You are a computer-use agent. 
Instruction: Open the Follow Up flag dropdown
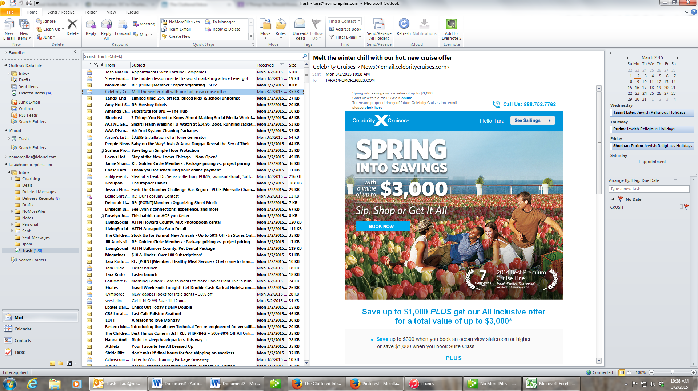pos(316,29)
